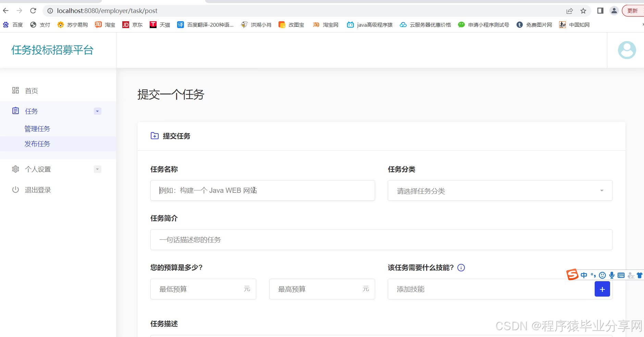The height and width of the screenshot is (337, 644).
Task: Open the 苏宁易购 bookmark
Action: click(x=73, y=25)
